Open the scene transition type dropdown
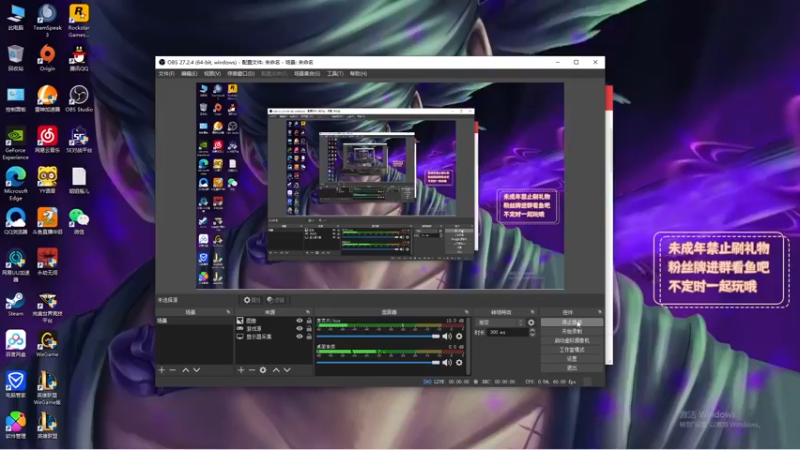Viewport: 800px width, 450px height. 499,322
